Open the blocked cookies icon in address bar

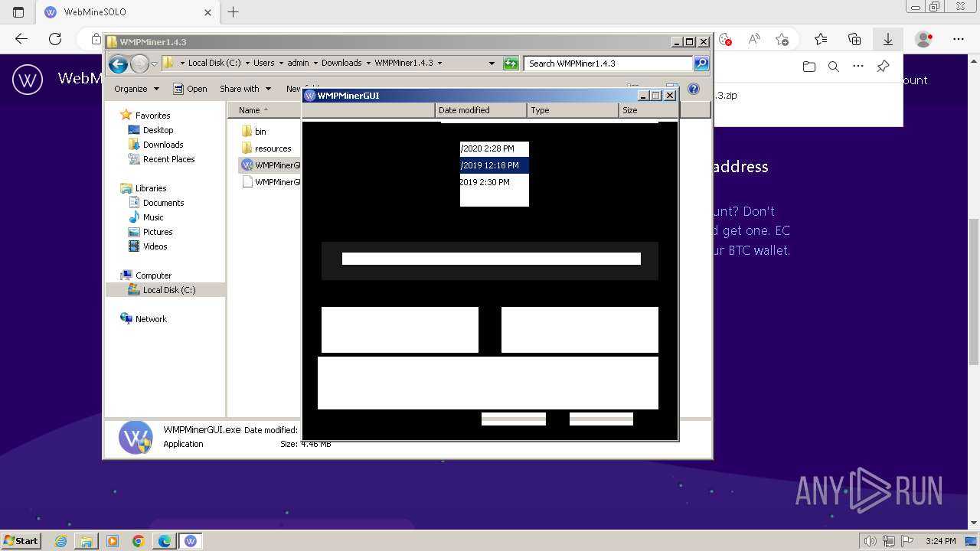726,39
